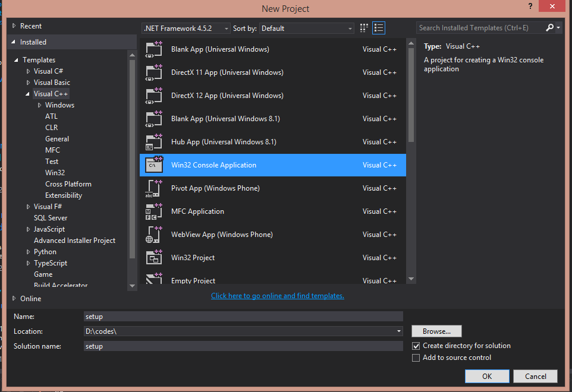
Task: Select Cross Platform category
Action: tap(68, 184)
